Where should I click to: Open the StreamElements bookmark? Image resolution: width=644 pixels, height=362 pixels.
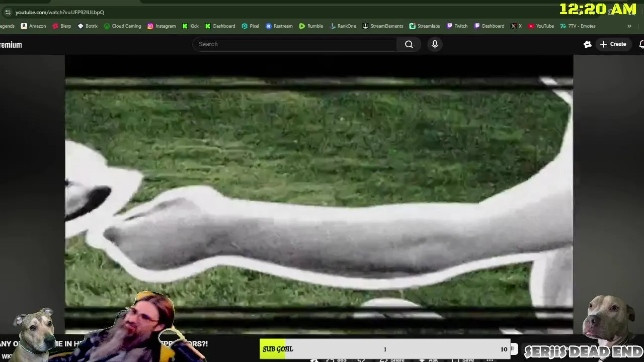tap(383, 26)
